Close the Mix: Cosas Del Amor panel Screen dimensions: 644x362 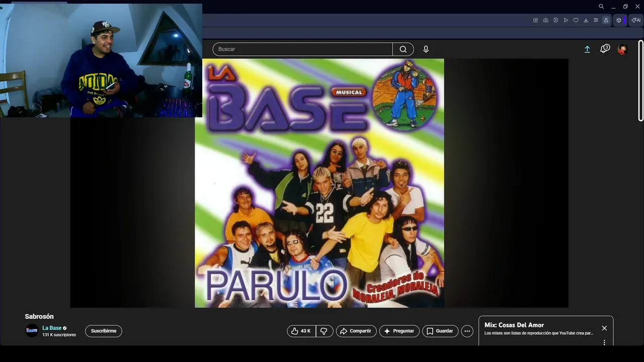click(604, 328)
